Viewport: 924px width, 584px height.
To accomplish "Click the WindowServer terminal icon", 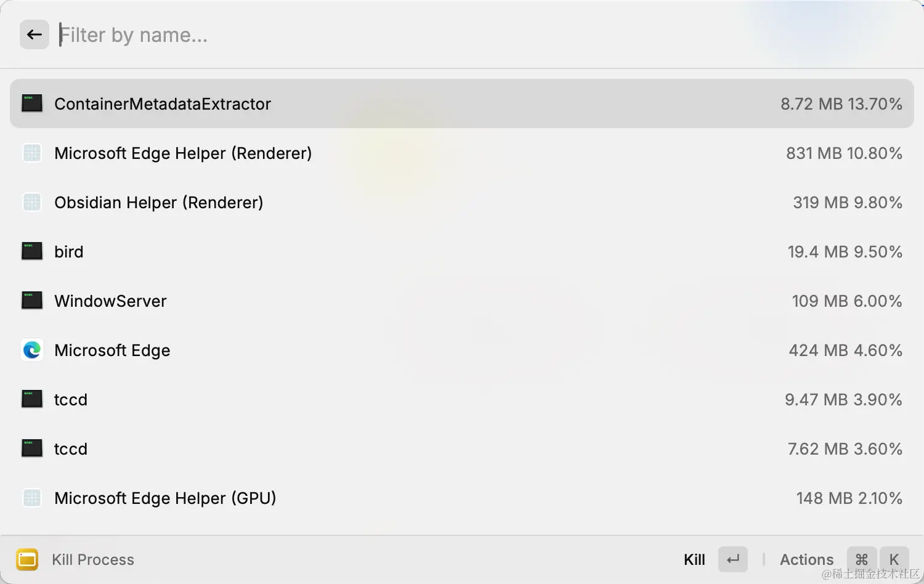I will coord(32,301).
